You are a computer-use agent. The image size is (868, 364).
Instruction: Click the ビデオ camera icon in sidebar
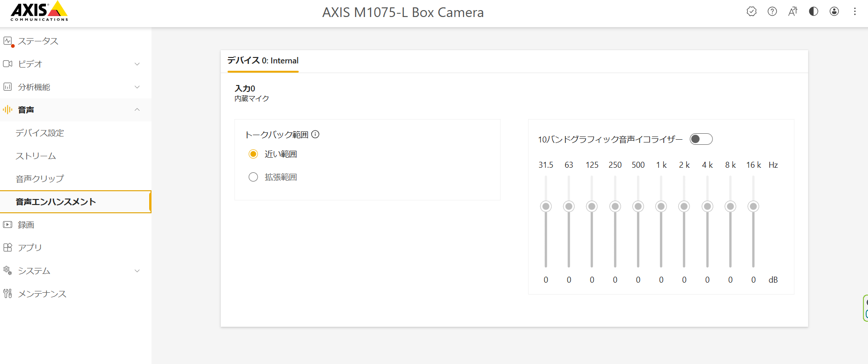coord(8,64)
